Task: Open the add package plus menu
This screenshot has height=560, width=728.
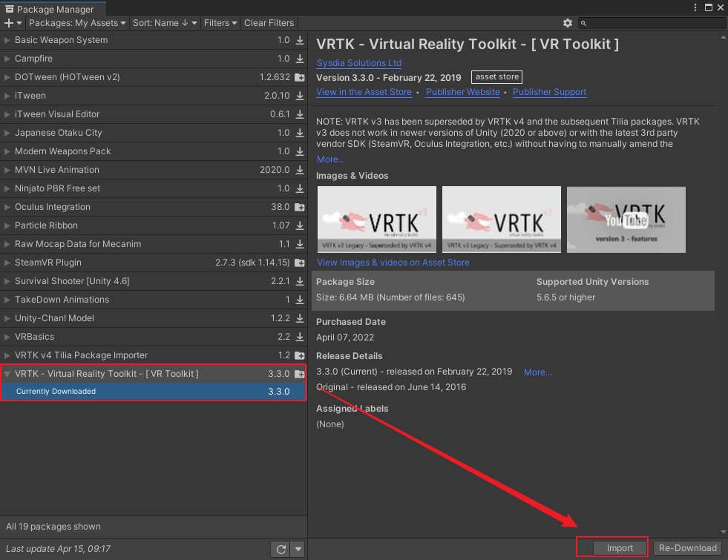Action: point(13,23)
